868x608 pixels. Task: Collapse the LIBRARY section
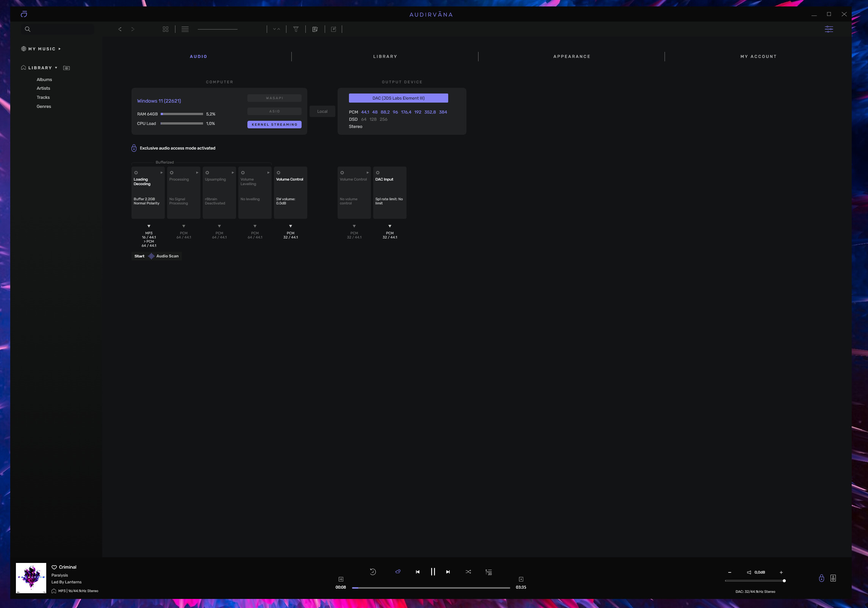point(56,68)
